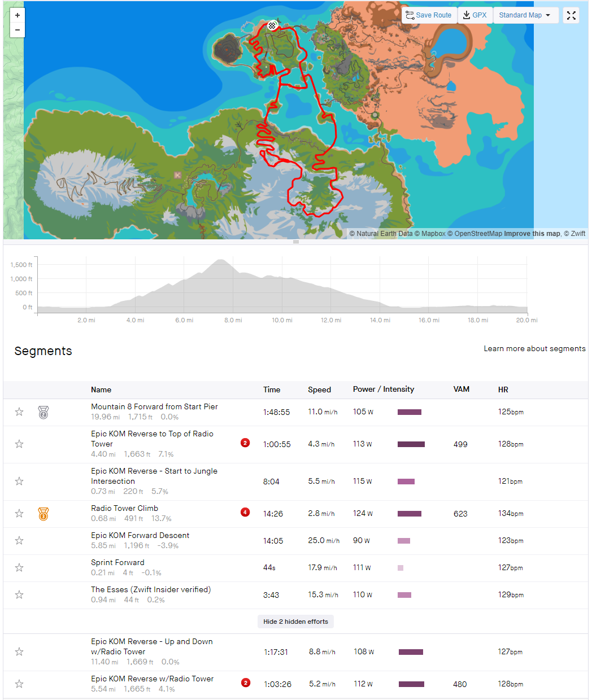Click the third-place bronze medal icon
This screenshot has width=592, height=700.
(43, 514)
